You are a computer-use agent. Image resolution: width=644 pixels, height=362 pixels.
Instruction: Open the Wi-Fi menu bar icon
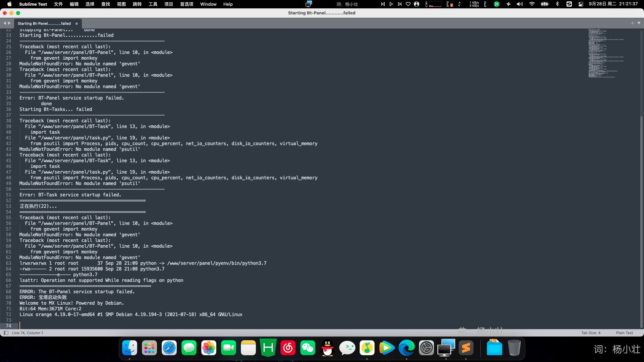(532, 4)
